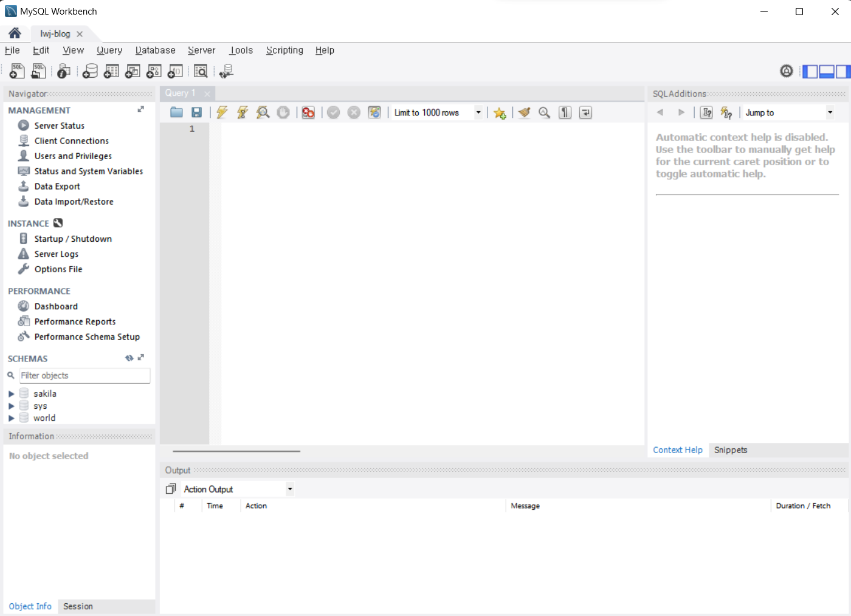Viewport: 851px width, 616px height.
Task: Open the Limit to 1000 rows dropdown
Action: (x=478, y=112)
